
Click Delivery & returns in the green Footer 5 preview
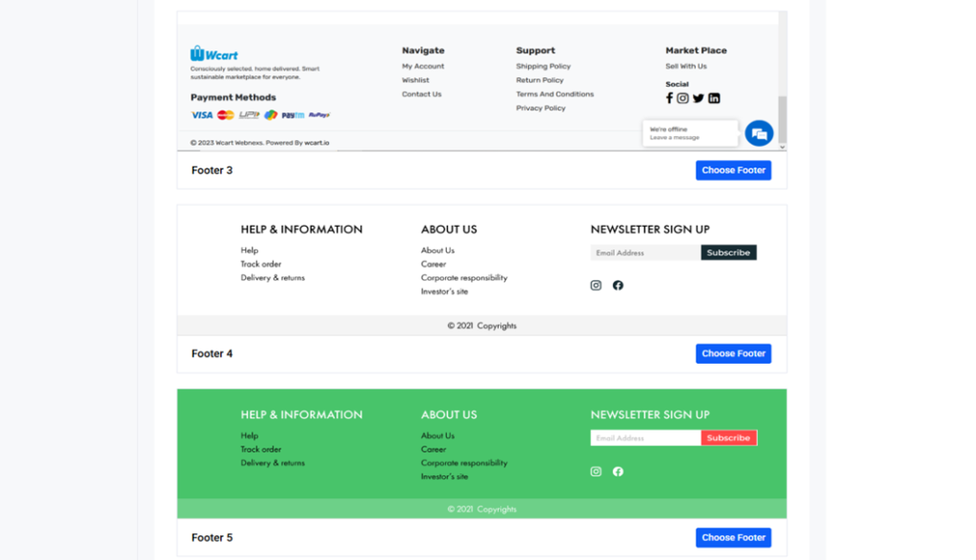pyautogui.click(x=273, y=463)
